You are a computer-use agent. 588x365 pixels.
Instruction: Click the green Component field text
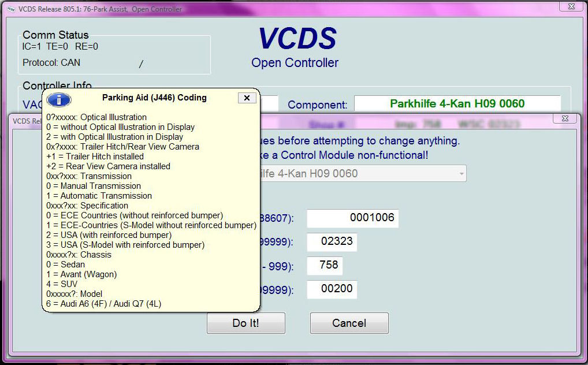coord(457,104)
